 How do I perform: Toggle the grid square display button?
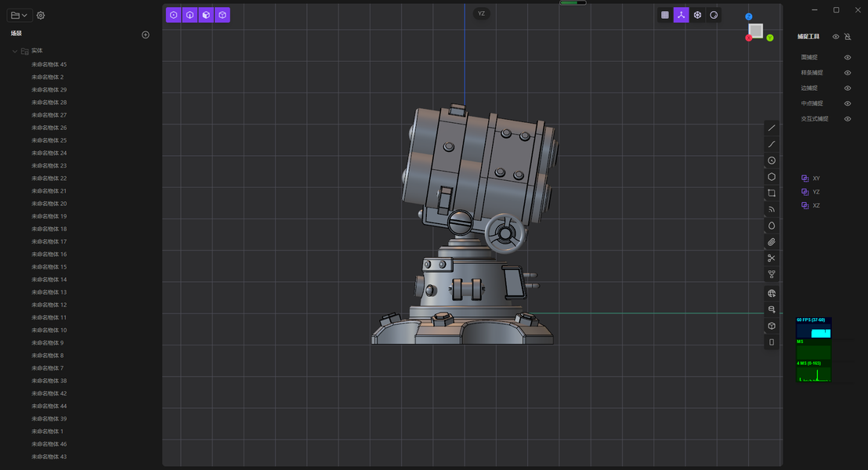pos(665,15)
